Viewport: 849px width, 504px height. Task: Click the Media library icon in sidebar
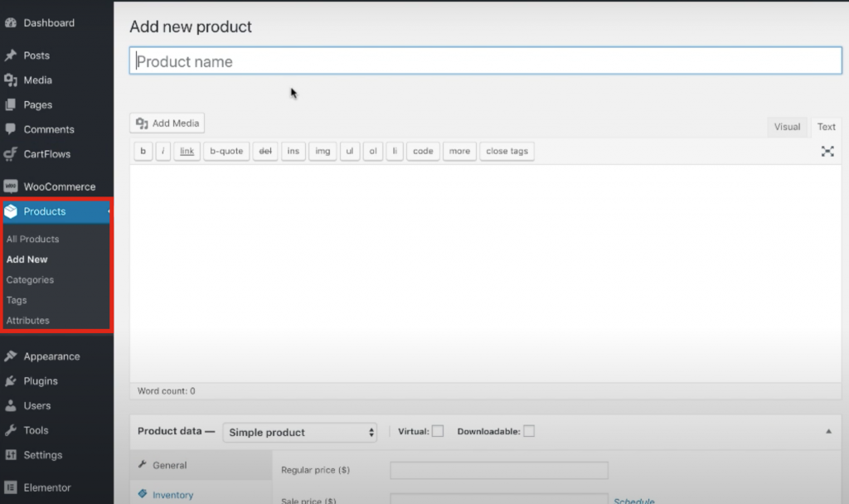pos(11,80)
